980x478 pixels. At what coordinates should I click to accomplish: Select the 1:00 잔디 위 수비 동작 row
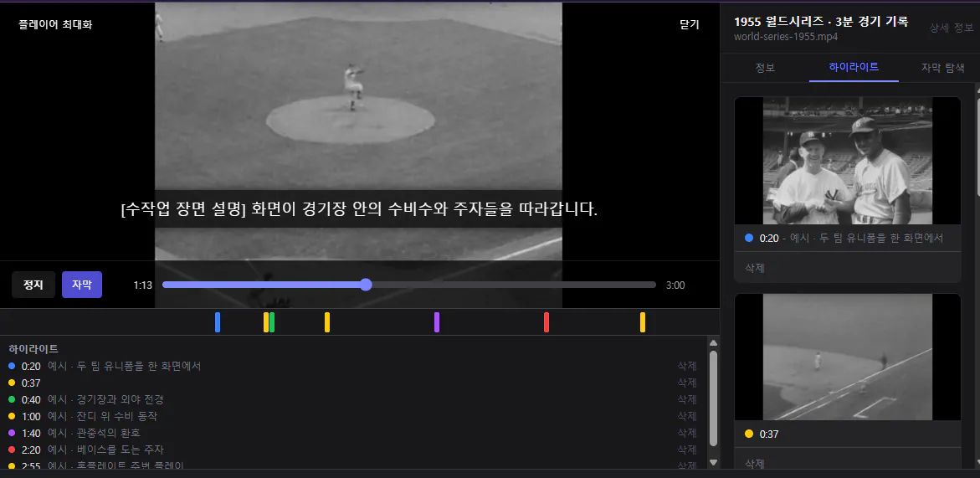click(352, 416)
